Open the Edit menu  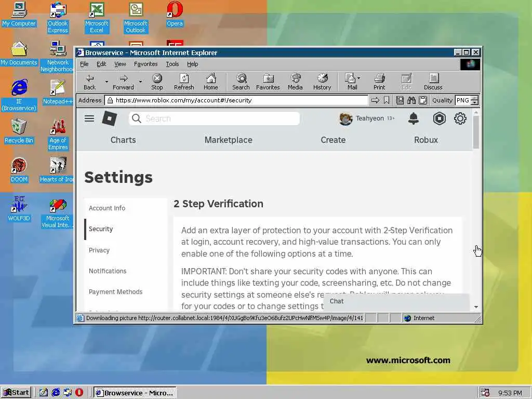click(x=101, y=64)
